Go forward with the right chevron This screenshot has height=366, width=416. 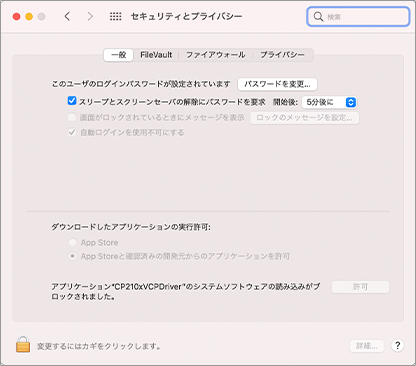(90, 16)
